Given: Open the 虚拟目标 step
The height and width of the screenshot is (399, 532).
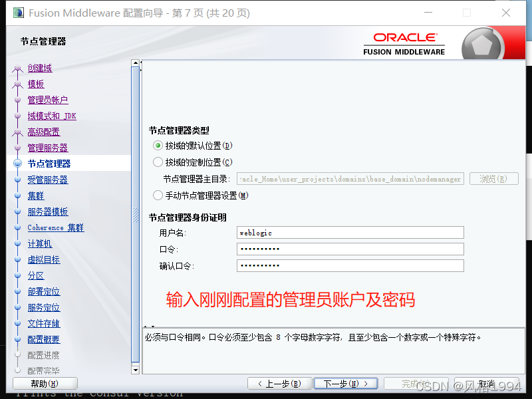Looking at the screenshot, I should [x=44, y=259].
